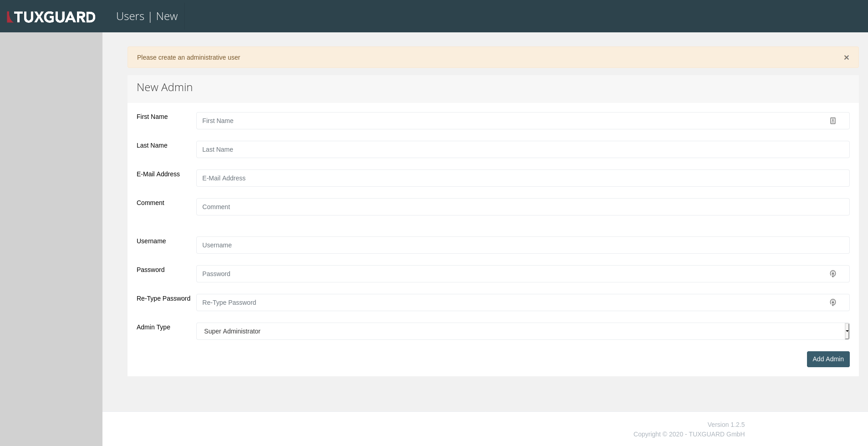The image size is (868, 446).
Task: Click inside the First Name input field
Action: (501, 121)
